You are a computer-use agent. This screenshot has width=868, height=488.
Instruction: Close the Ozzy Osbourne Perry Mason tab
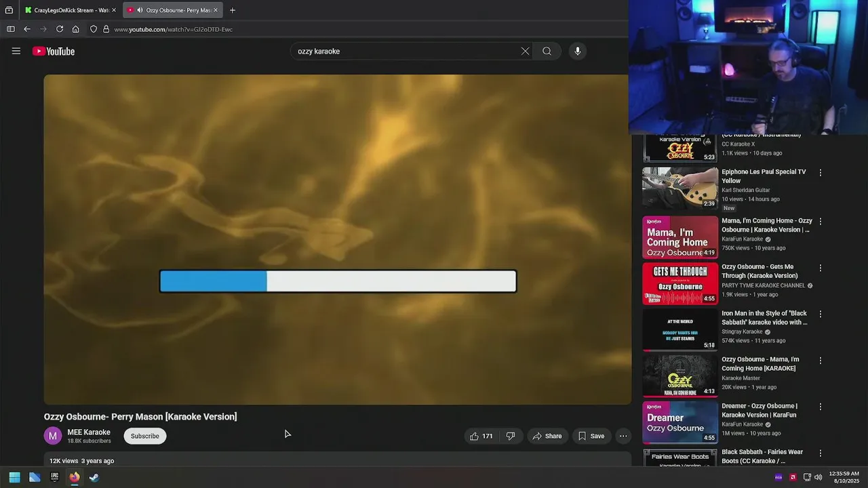pyautogui.click(x=216, y=10)
